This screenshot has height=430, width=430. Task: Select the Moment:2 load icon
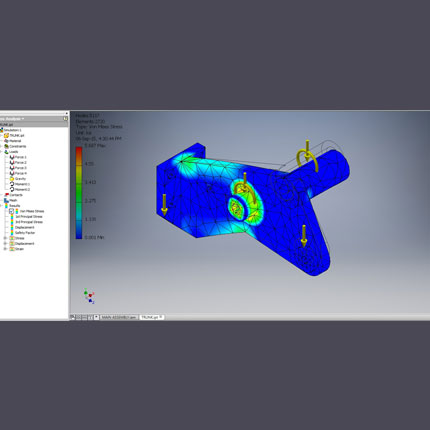[x=12, y=189]
